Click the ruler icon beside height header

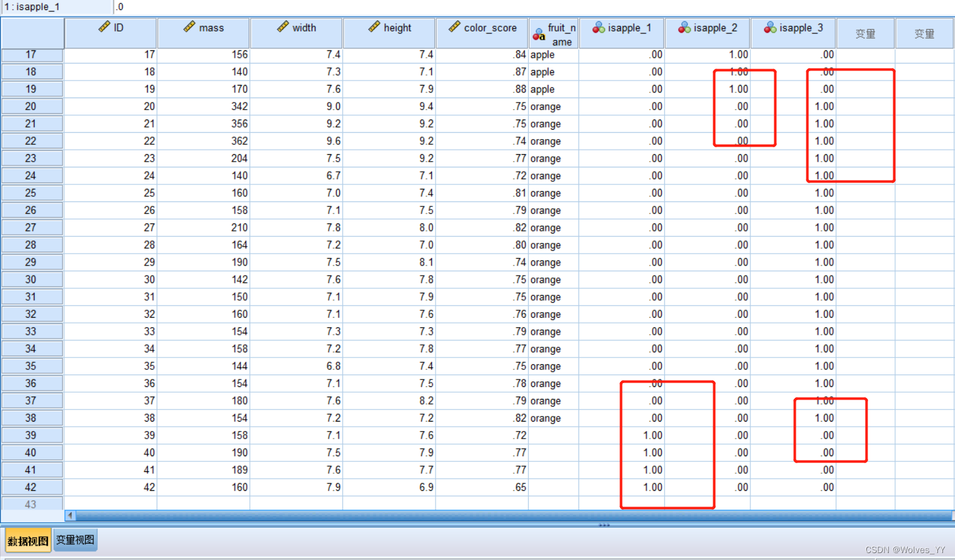(x=374, y=27)
